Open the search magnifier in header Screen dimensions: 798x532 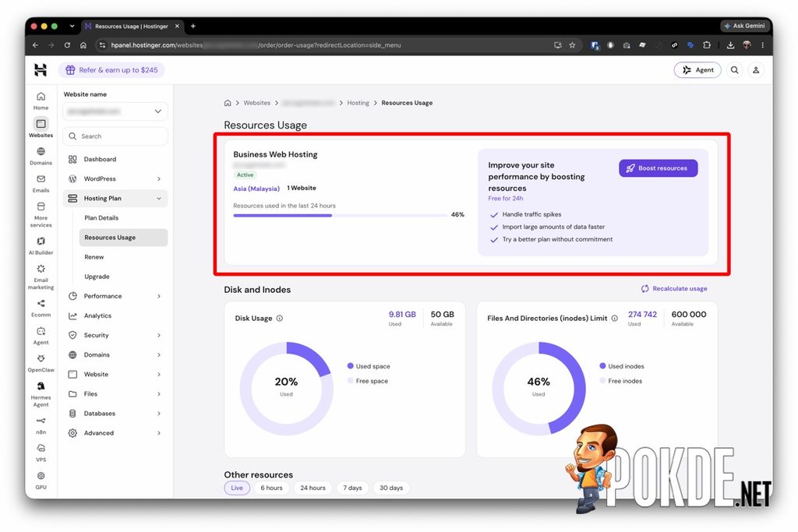click(734, 70)
